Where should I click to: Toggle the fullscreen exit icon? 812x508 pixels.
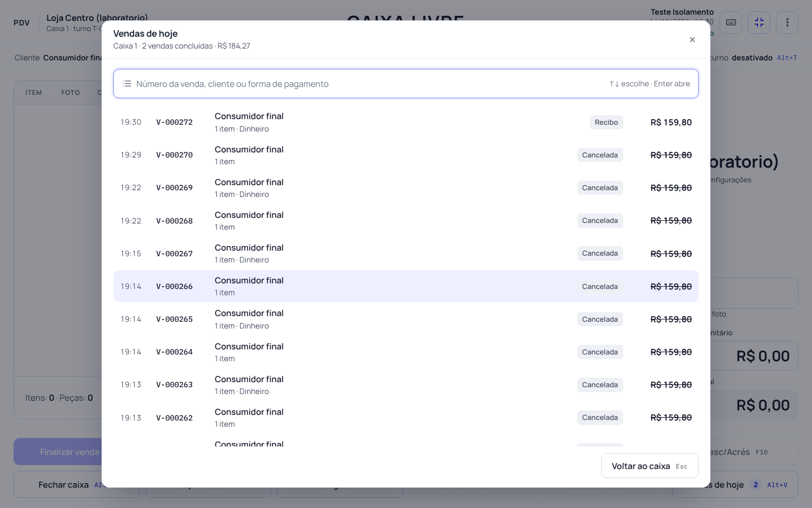759,23
